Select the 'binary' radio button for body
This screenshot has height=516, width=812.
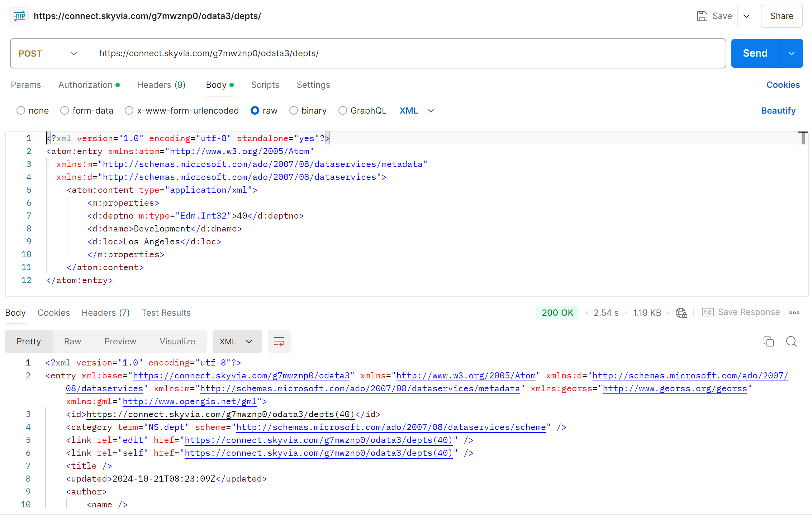(294, 111)
